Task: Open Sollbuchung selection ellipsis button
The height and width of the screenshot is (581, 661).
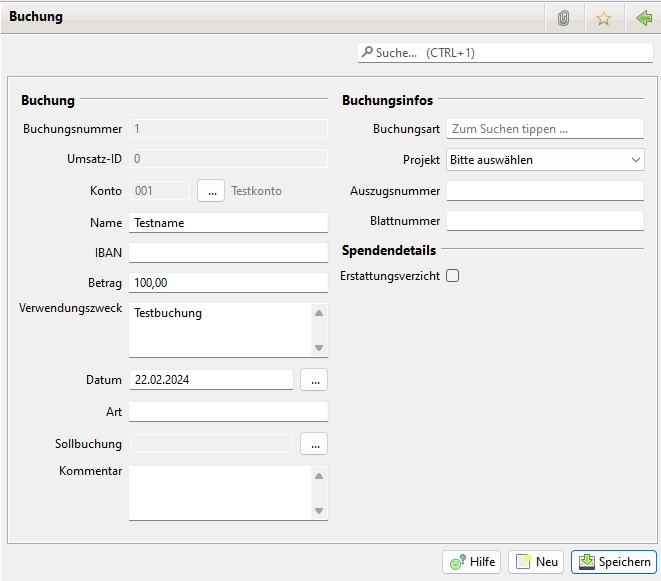Action: 313,444
